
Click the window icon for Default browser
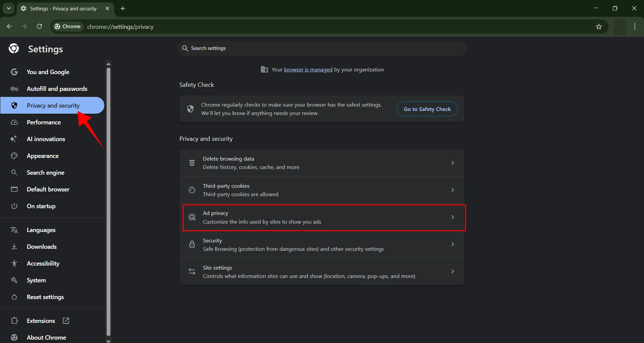tap(14, 189)
